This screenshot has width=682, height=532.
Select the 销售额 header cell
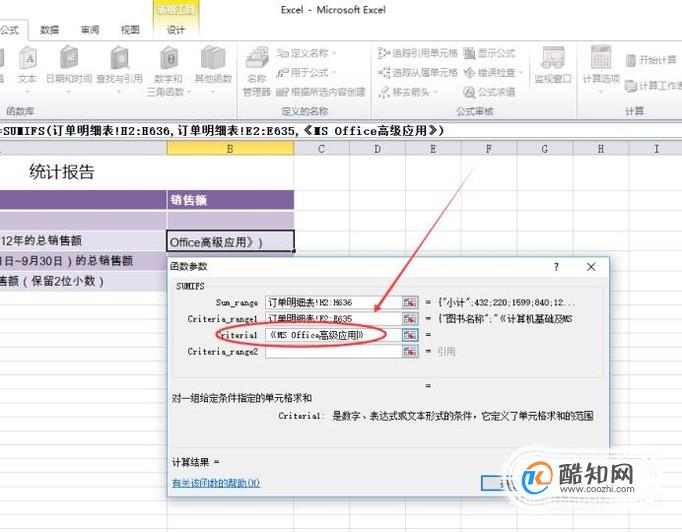230,200
